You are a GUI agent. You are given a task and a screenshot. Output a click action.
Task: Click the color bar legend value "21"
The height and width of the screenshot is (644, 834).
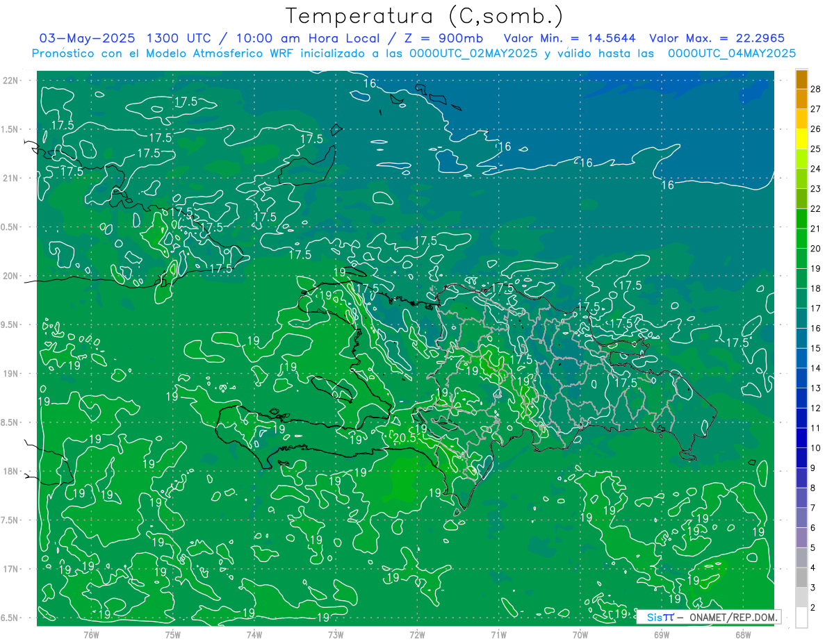click(x=816, y=229)
